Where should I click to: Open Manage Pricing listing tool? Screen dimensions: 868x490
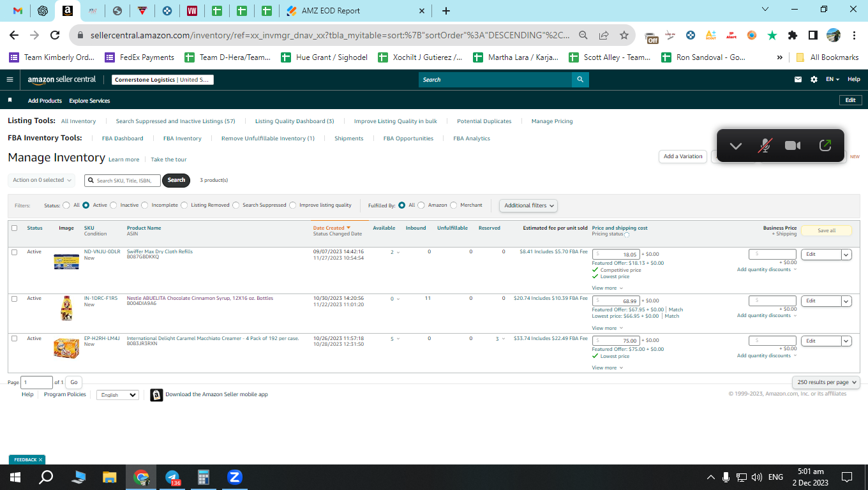[552, 121]
